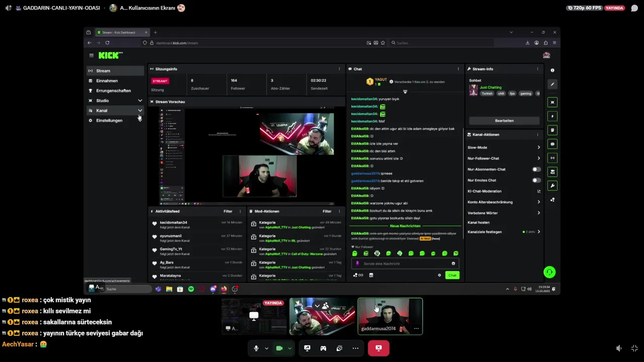Open microphone options dropdown arrow
This screenshot has height=362, width=644.
tap(266, 348)
